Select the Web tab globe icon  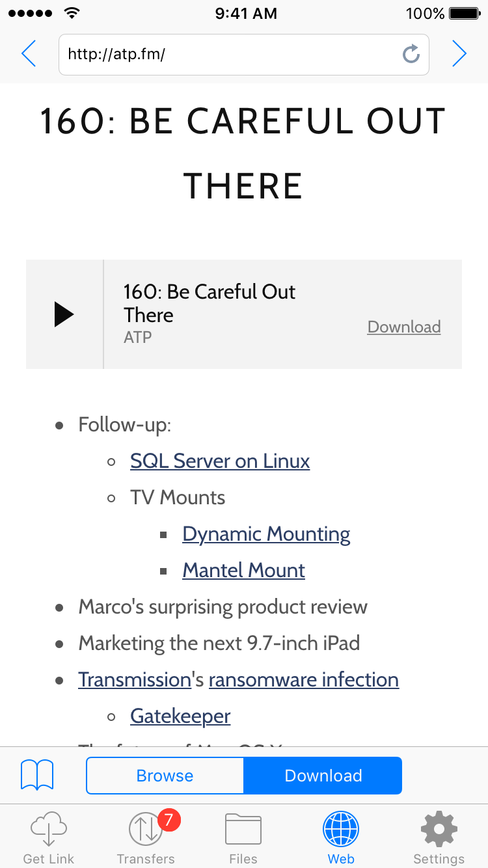341,830
